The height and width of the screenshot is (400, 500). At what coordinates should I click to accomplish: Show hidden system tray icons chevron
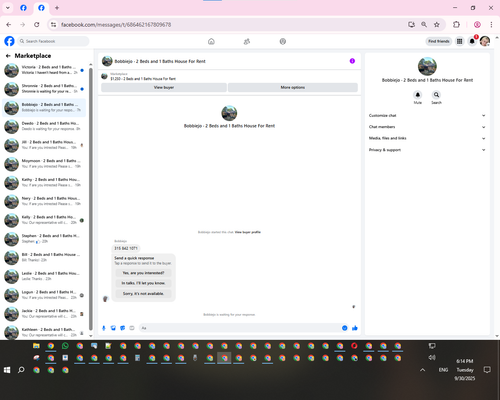tap(422, 370)
